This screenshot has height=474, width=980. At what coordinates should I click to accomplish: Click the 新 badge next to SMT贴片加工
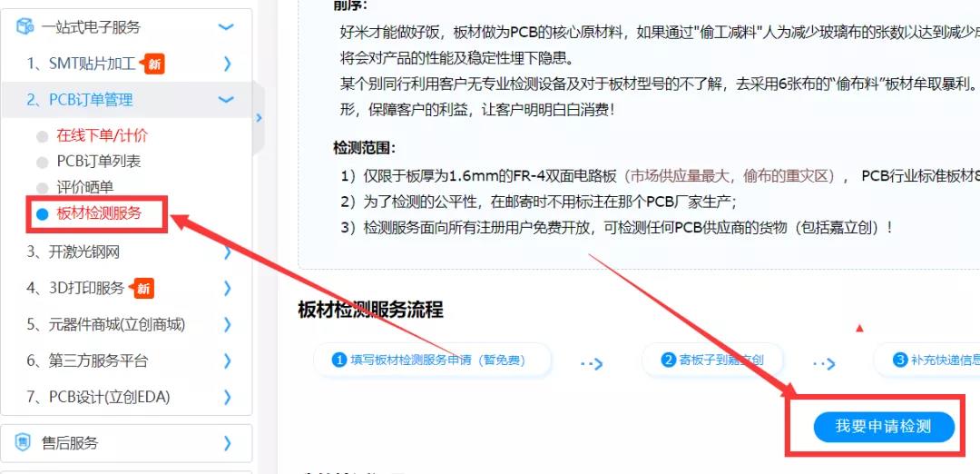tap(153, 64)
